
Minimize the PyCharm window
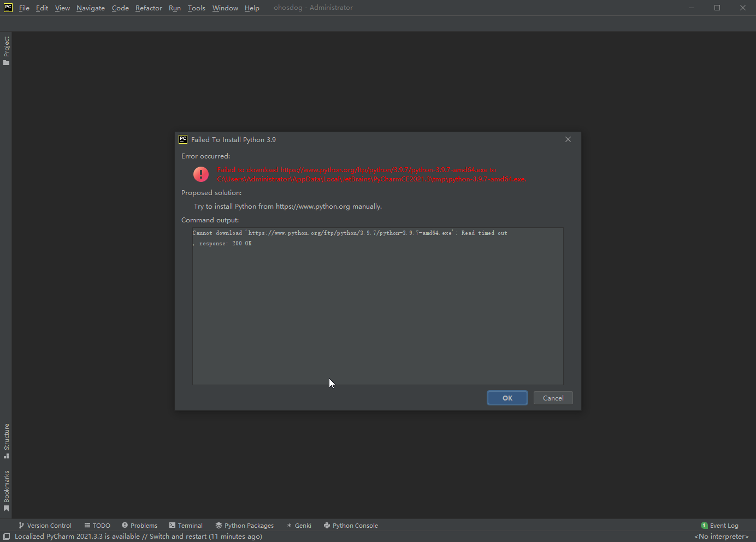[x=692, y=8]
